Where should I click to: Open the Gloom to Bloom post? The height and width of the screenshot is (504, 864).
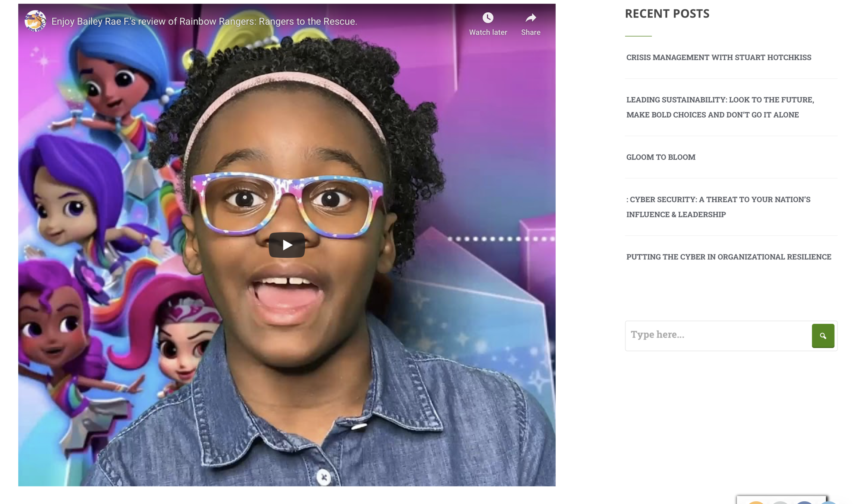click(661, 157)
